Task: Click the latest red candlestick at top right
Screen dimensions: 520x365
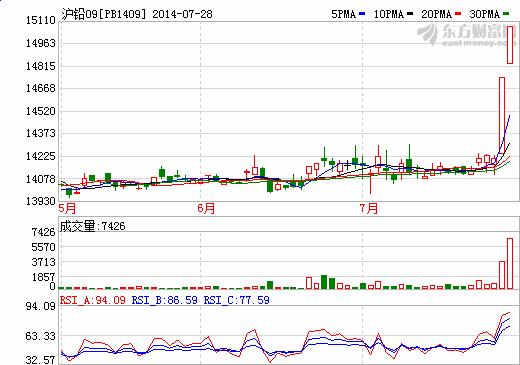Action: point(510,45)
